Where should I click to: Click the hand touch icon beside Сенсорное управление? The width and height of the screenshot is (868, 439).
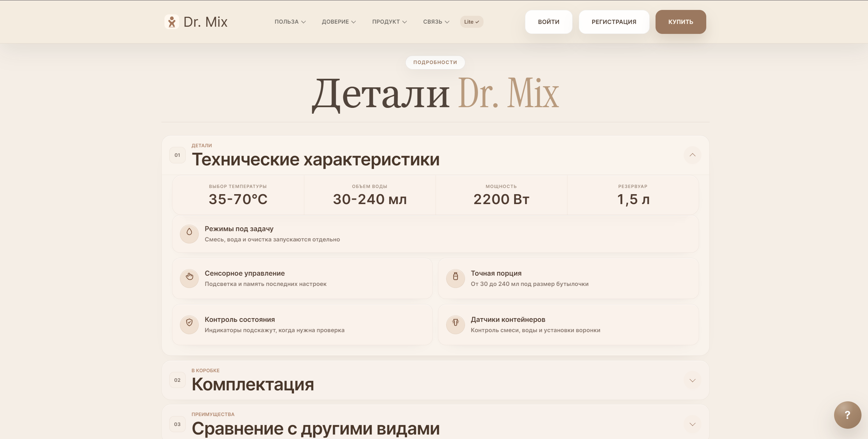click(x=189, y=278)
